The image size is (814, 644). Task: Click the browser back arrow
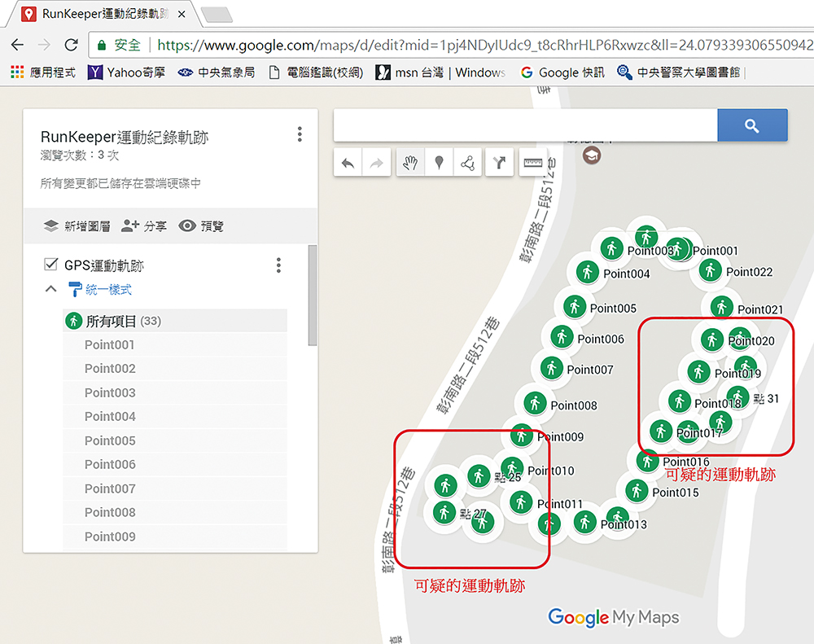pyautogui.click(x=18, y=45)
